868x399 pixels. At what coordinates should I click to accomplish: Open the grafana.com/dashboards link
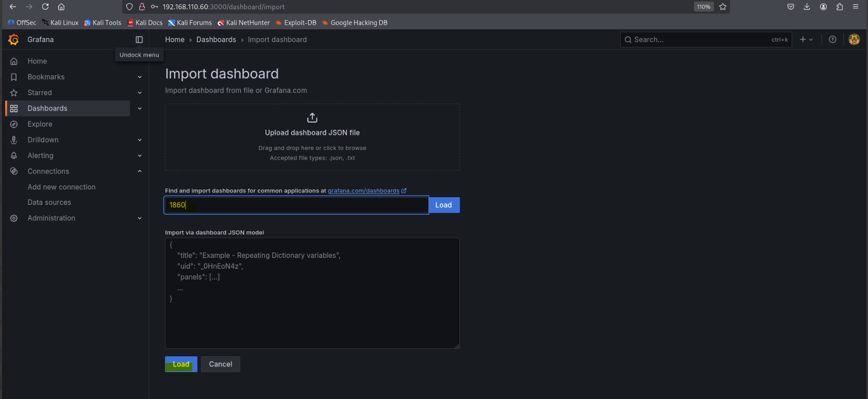coord(363,190)
